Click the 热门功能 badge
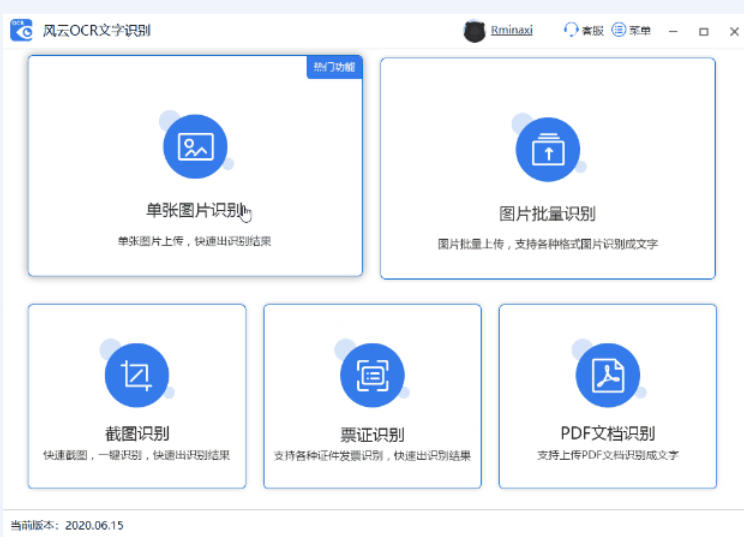The image size is (744, 537). click(x=333, y=67)
